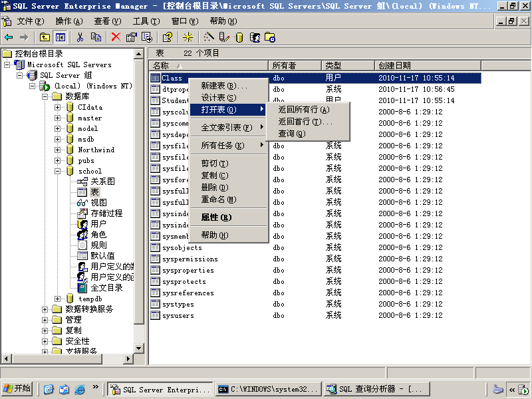
Task: Click the Cut scissors toolbar icon
Action: click(80, 37)
